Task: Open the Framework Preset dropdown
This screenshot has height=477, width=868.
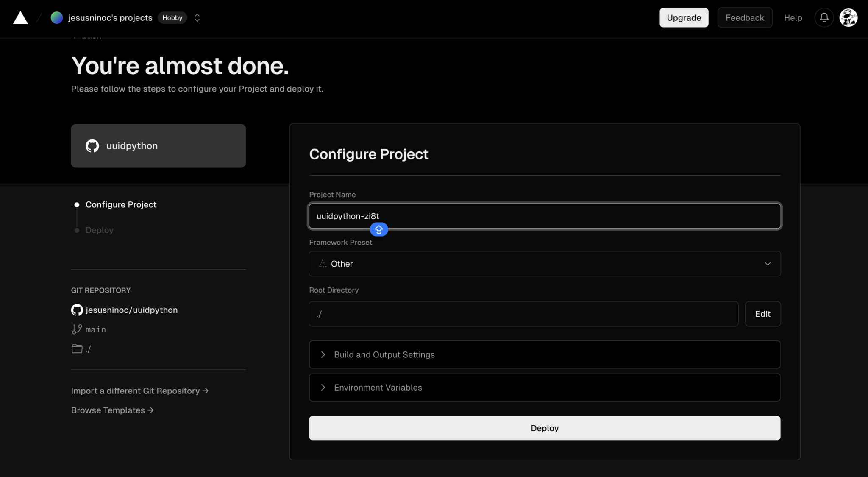Action: [x=545, y=264]
